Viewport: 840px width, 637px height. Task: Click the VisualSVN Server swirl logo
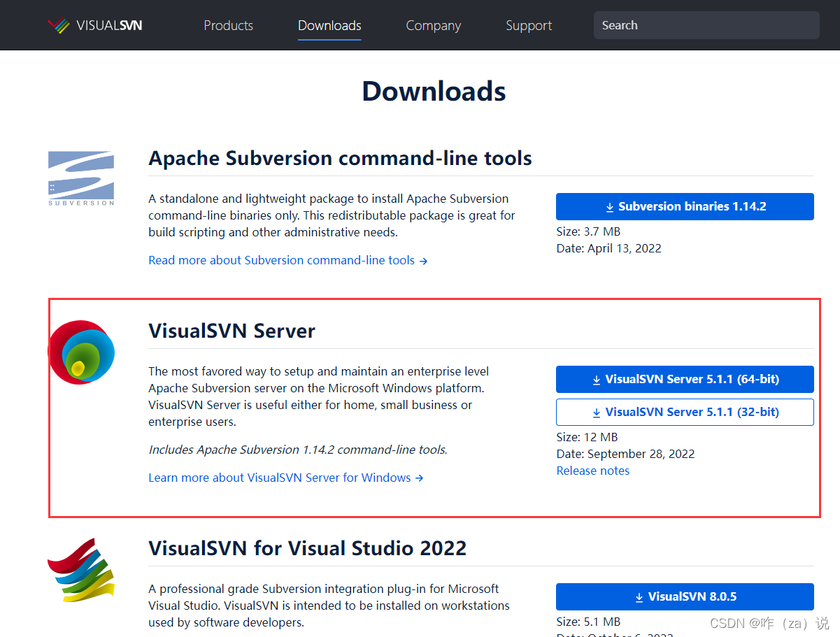pyautogui.click(x=81, y=352)
